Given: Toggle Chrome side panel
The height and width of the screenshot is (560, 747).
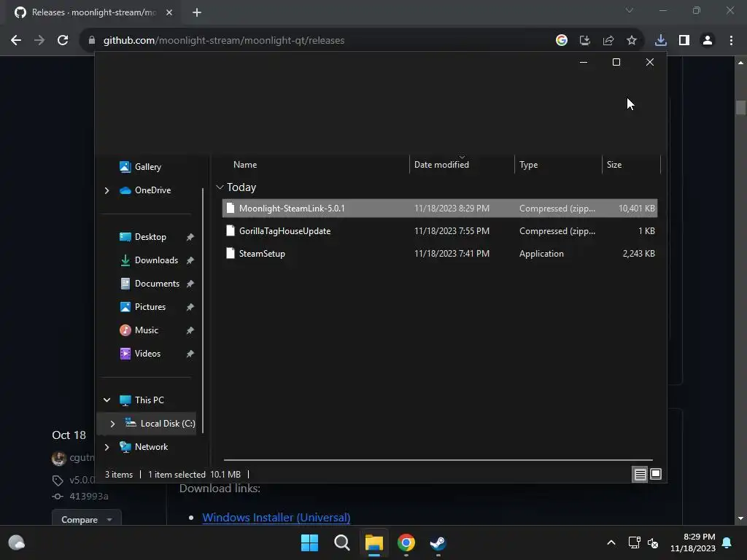Looking at the screenshot, I should [684, 41].
